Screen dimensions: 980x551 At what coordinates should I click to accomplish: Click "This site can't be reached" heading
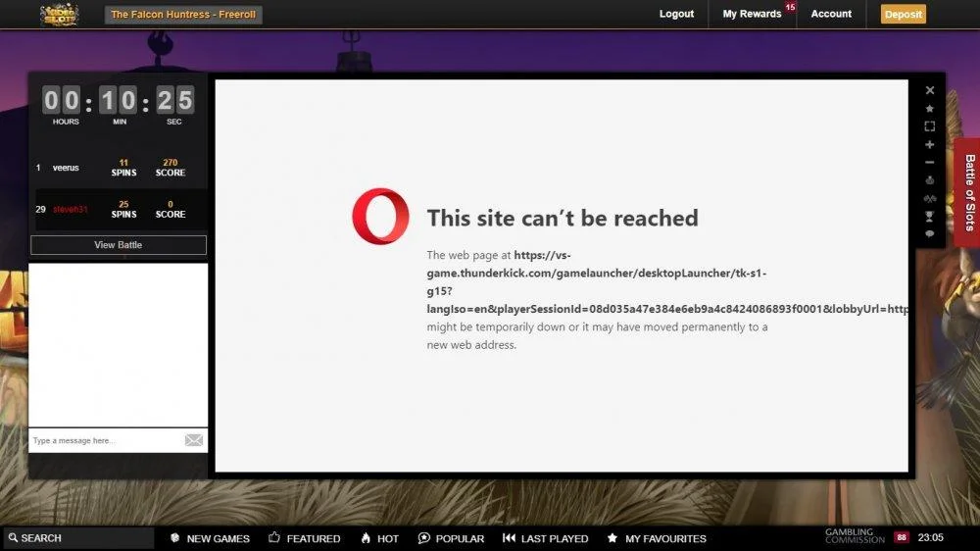click(x=563, y=219)
